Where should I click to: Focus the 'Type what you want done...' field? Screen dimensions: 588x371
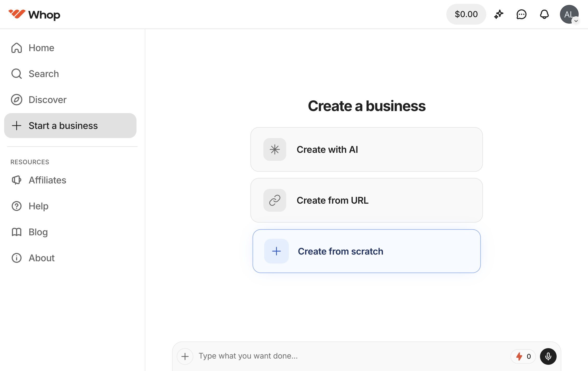point(352,356)
